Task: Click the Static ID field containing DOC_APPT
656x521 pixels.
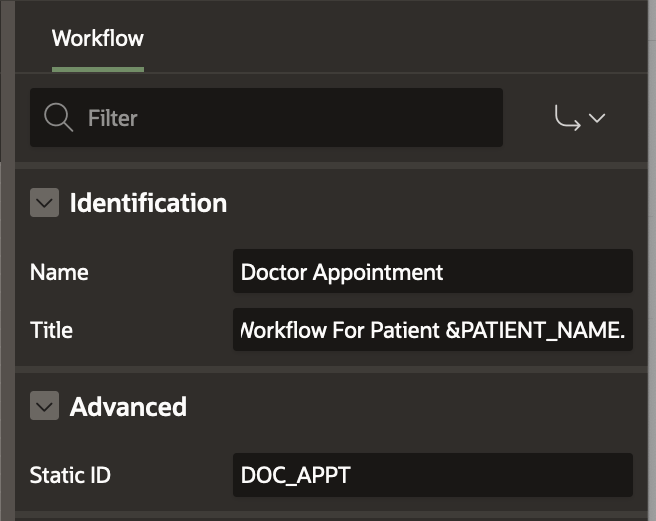Action: click(x=432, y=475)
